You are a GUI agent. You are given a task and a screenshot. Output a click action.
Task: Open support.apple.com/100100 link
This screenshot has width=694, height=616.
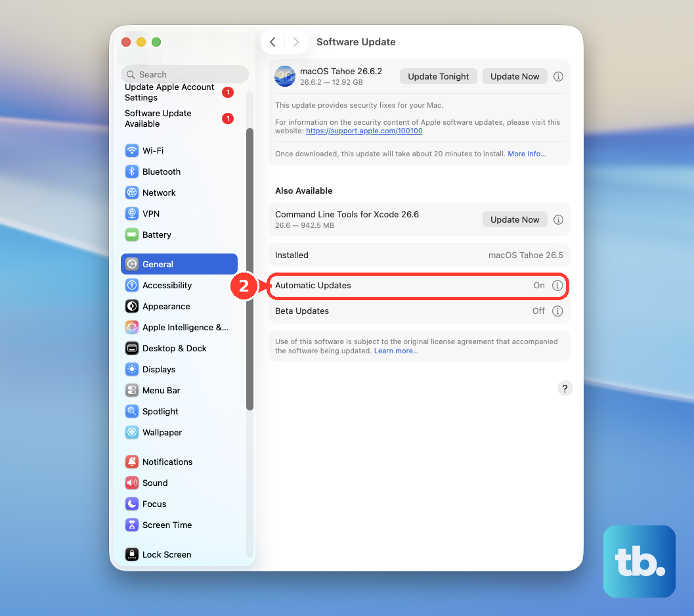tap(364, 131)
